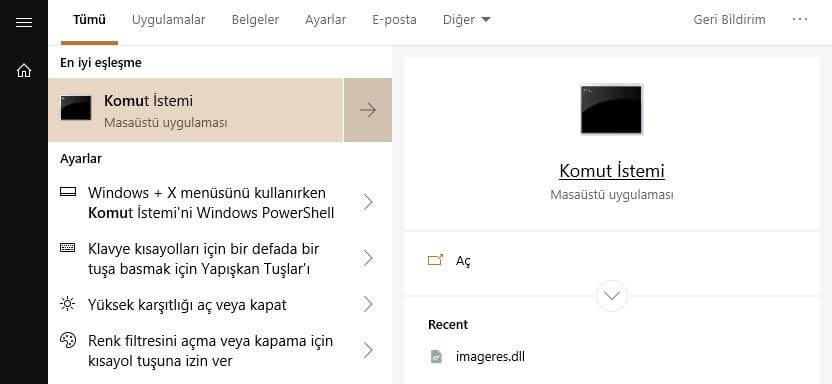Expand more actions with the down chevron circle
This screenshot has width=832, height=384.
(612, 295)
